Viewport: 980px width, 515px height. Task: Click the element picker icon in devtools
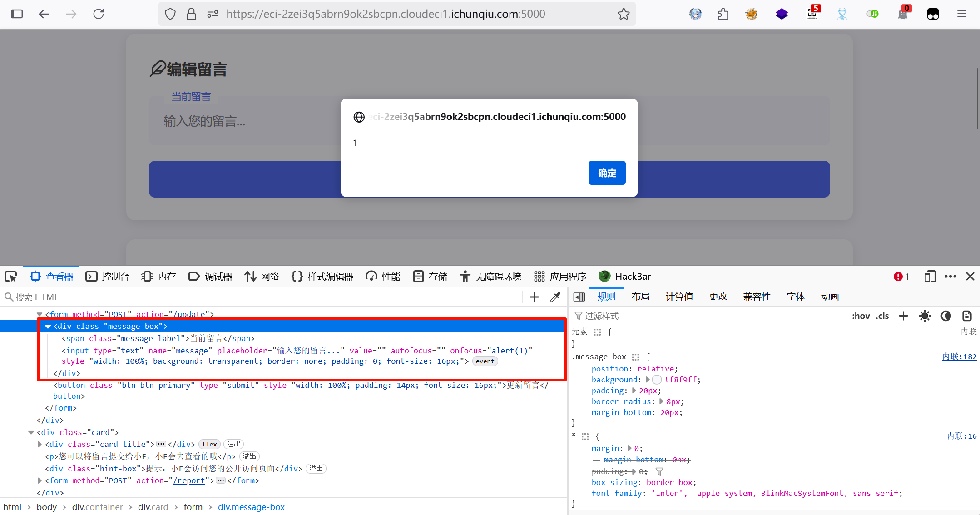[10, 276]
